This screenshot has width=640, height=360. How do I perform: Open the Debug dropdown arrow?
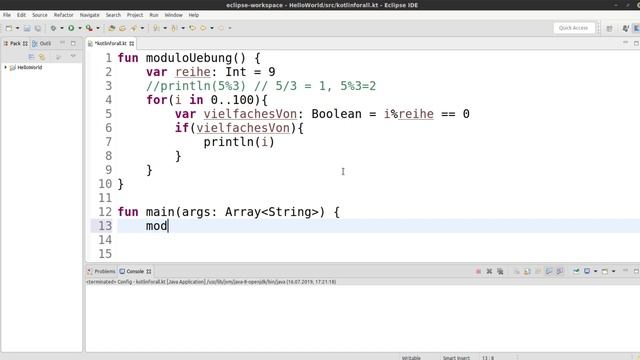pos(62,28)
